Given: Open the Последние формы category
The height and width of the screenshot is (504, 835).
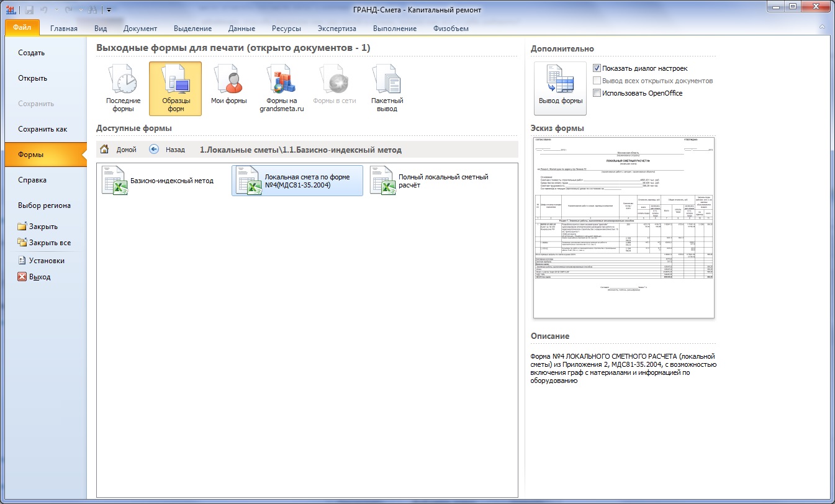Looking at the screenshot, I should (x=123, y=88).
